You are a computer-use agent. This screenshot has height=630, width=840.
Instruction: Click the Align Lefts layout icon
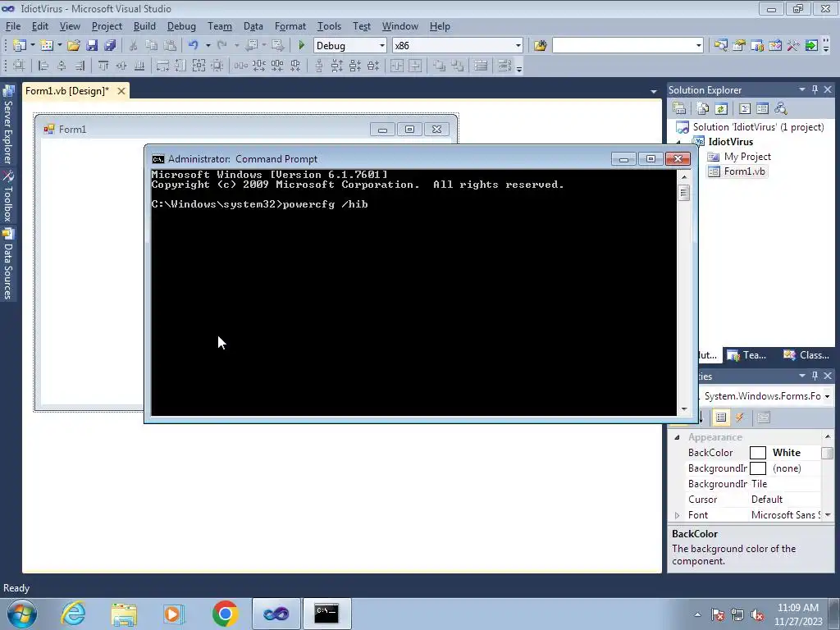coord(43,66)
